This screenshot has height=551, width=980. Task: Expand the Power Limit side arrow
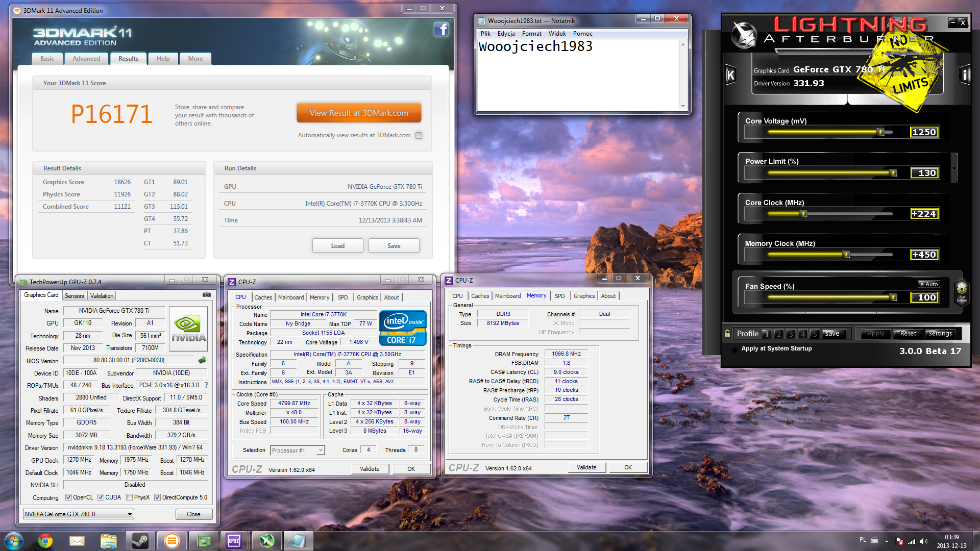[953, 168]
